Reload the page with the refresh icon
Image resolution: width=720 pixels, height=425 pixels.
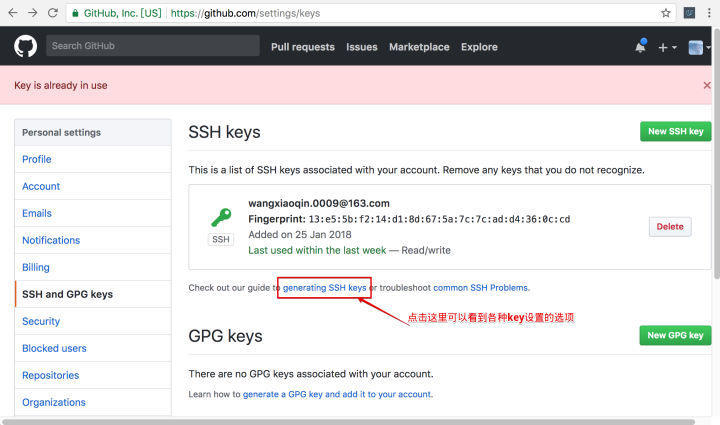[x=53, y=13]
